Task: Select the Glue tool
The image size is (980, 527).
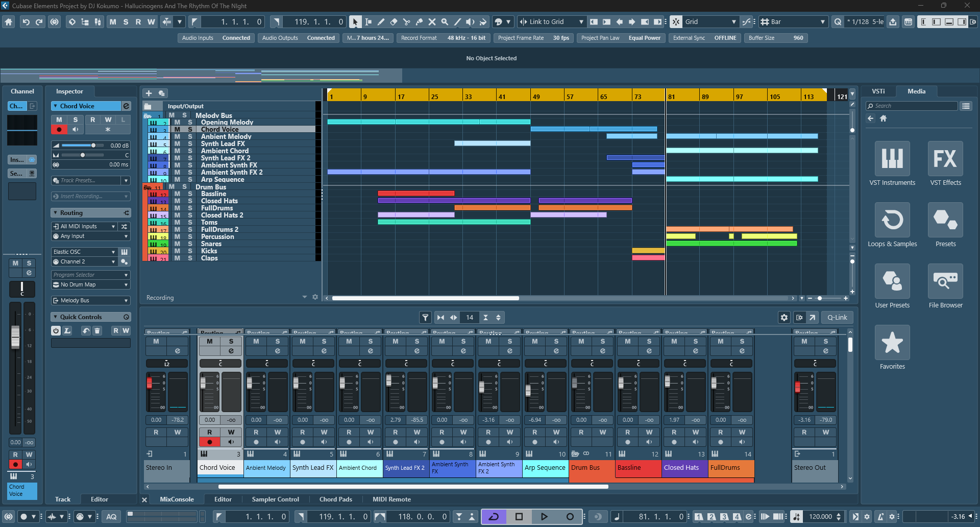Action: coord(419,22)
